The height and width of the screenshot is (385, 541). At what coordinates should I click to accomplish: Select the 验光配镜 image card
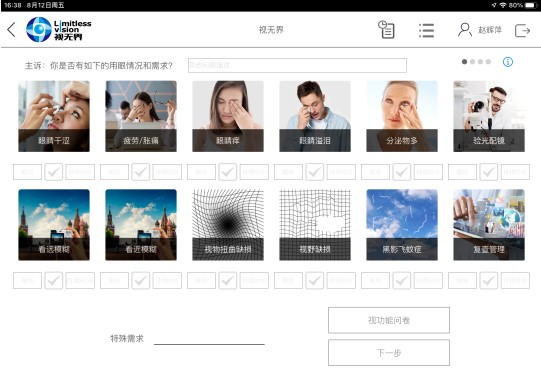tap(489, 116)
